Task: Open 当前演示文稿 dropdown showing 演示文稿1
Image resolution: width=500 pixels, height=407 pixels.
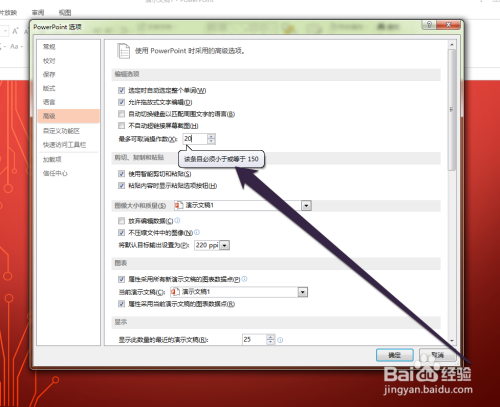Action: [302, 292]
